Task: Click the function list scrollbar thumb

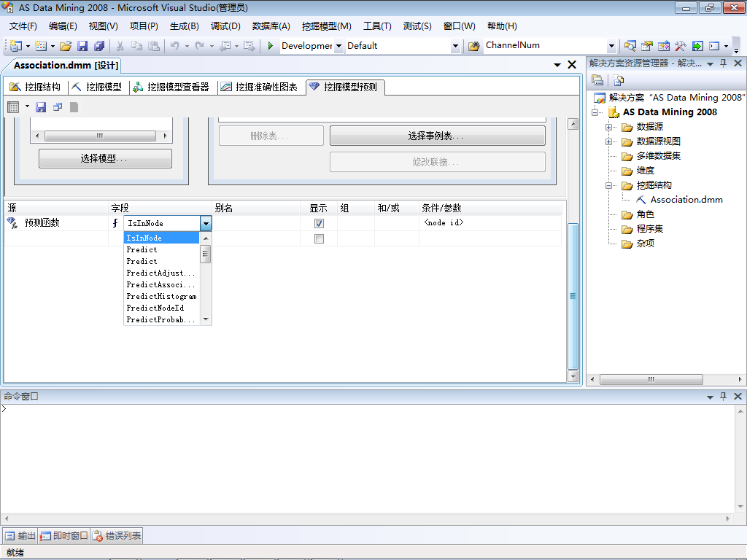Action: (x=205, y=253)
